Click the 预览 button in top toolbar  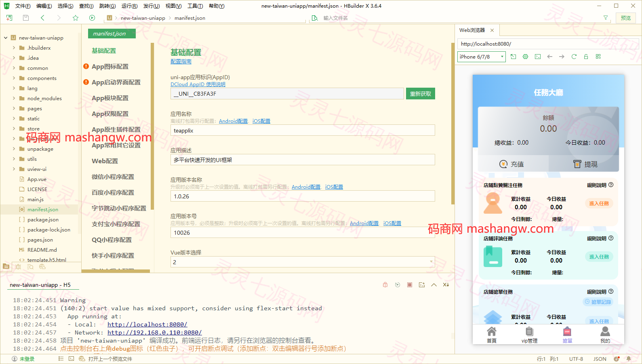click(626, 18)
